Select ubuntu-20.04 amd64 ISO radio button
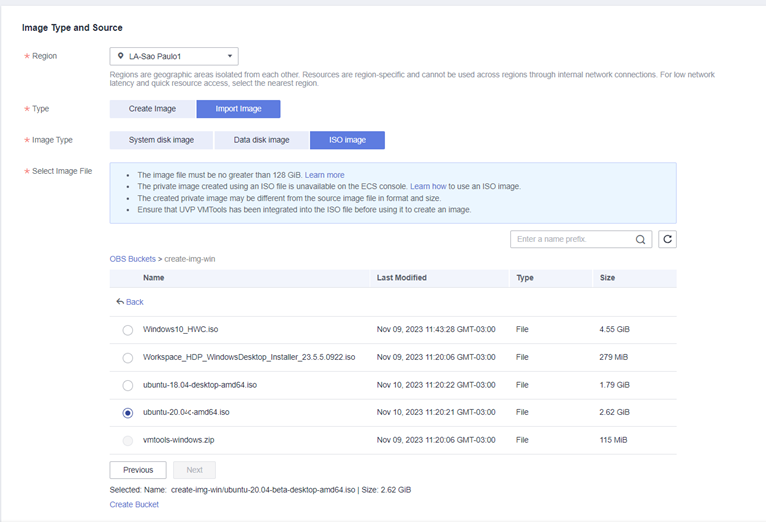Image resolution: width=766 pixels, height=522 pixels. pos(127,412)
